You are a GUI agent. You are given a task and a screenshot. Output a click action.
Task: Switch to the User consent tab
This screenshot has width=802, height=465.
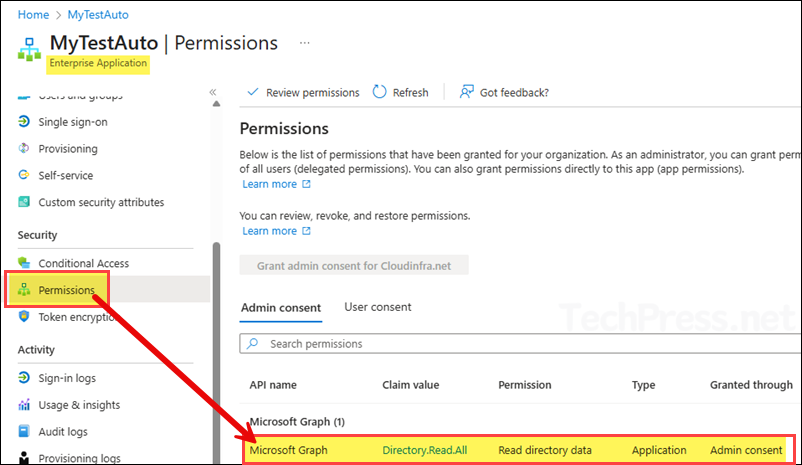[x=377, y=307]
